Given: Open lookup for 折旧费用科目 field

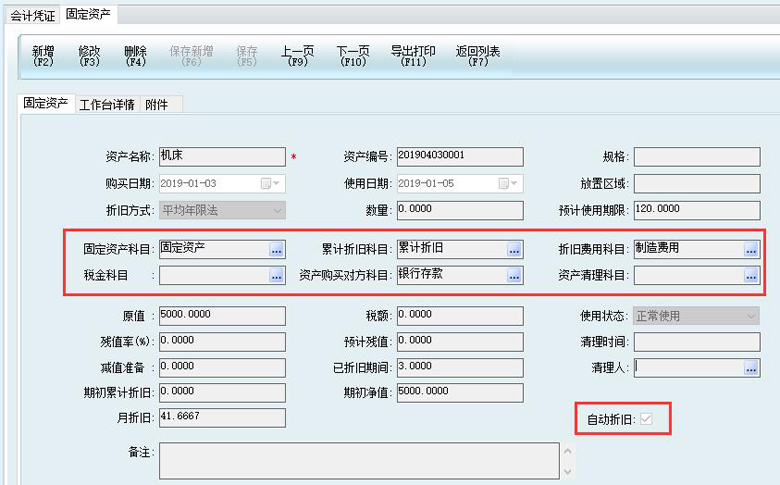Looking at the screenshot, I should 751,249.
